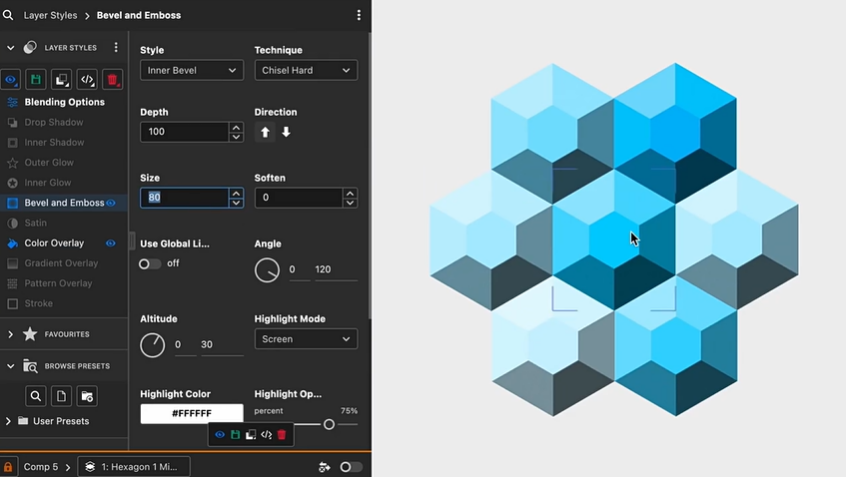Click the code expression icon in the styles toolbar
Screen dimensions: 846x477
point(87,80)
